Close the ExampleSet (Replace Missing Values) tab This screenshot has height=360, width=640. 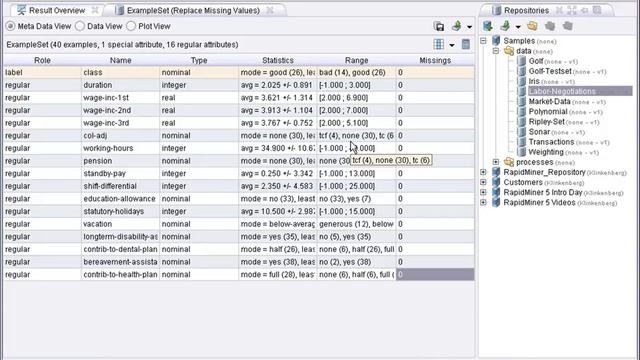click(270, 10)
